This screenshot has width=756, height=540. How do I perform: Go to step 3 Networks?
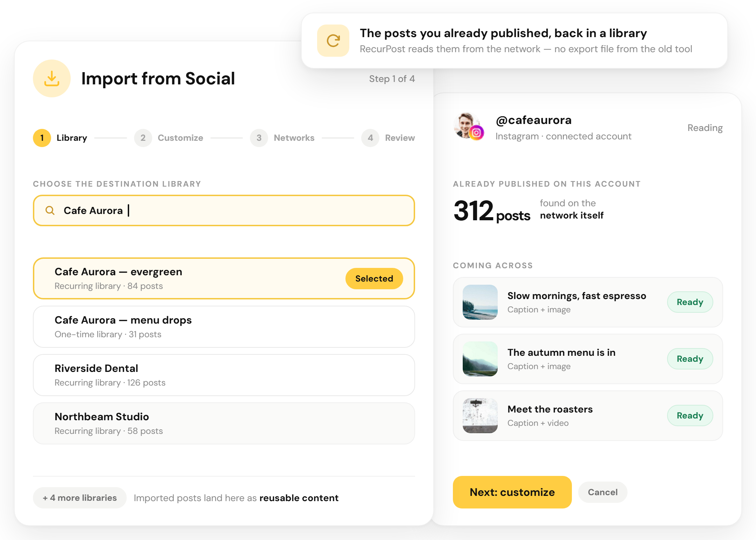[x=282, y=138]
